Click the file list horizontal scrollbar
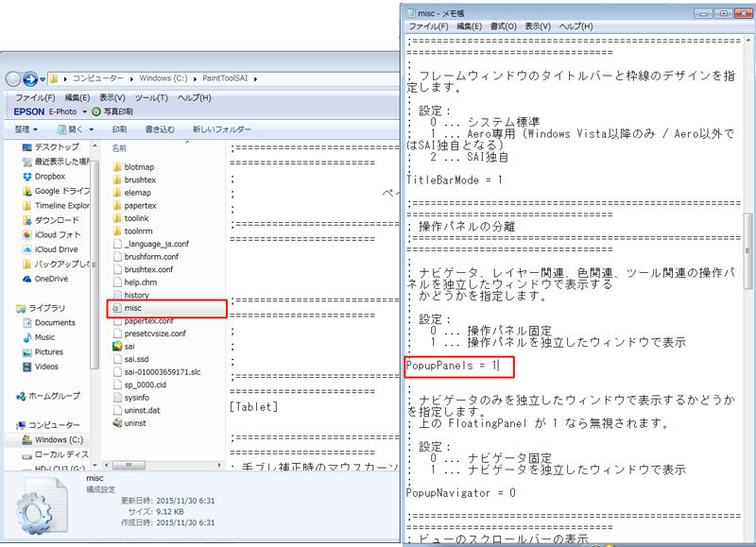This screenshot has width=756, height=547. pyautogui.click(x=129, y=465)
